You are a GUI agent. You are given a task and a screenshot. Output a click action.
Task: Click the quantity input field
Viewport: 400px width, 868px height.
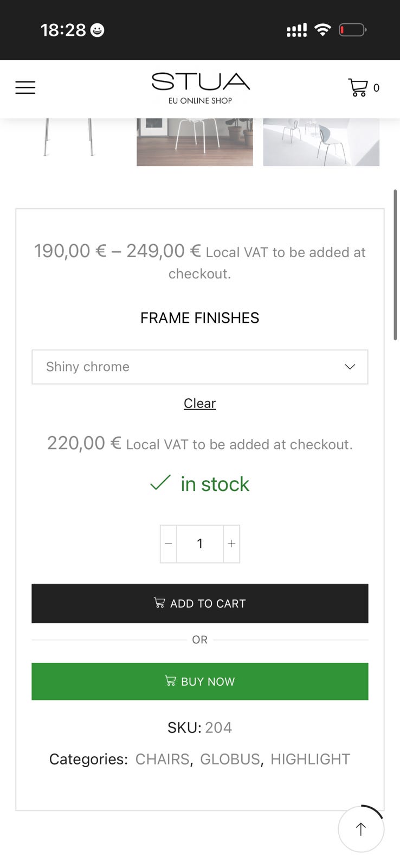tap(200, 544)
